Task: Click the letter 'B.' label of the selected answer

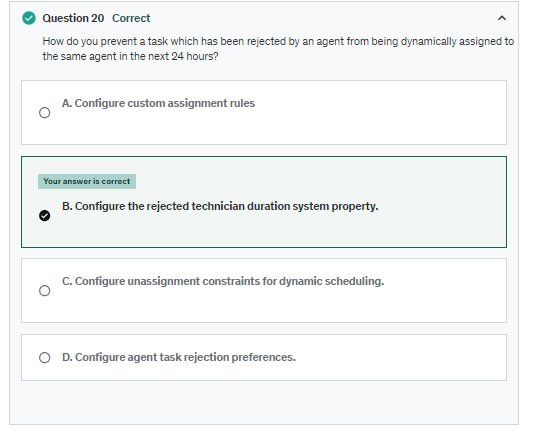Action: [x=67, y=206]
